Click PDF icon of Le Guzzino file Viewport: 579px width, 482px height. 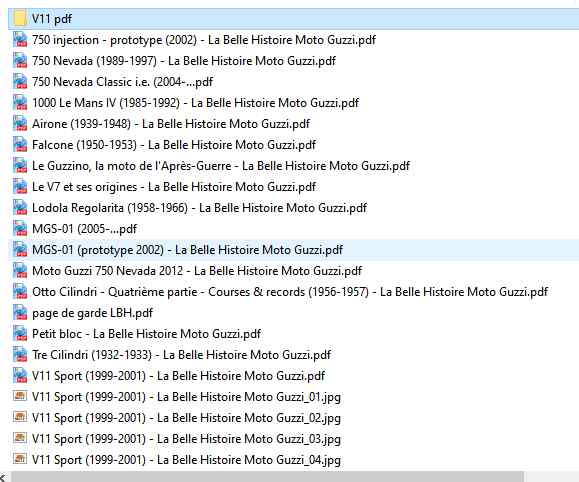[20, 166]
